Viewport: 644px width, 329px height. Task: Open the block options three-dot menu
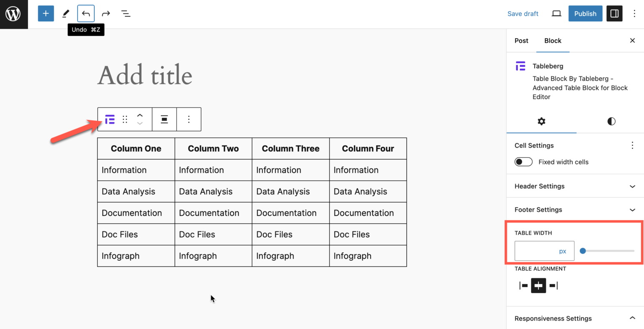(x=189, y=119)
